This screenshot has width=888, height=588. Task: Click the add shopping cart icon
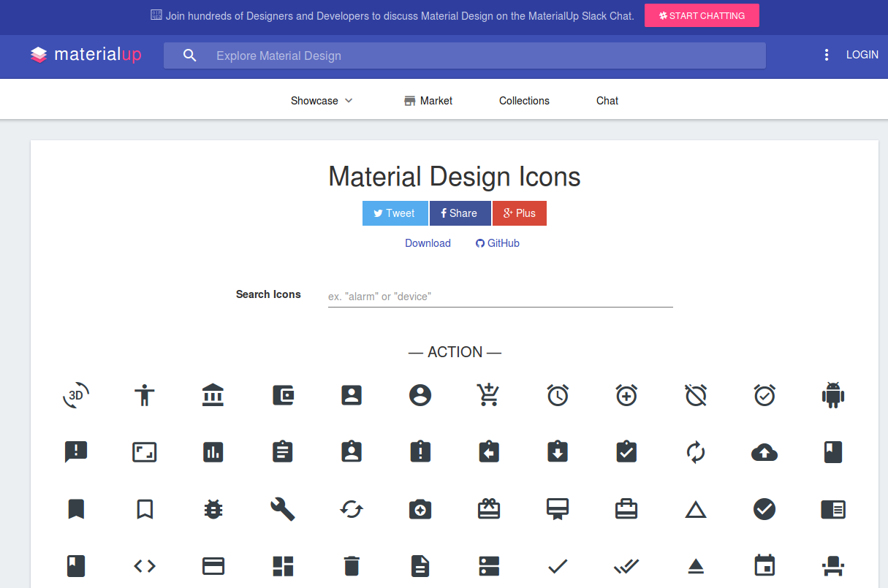click(x=488, y=395)
